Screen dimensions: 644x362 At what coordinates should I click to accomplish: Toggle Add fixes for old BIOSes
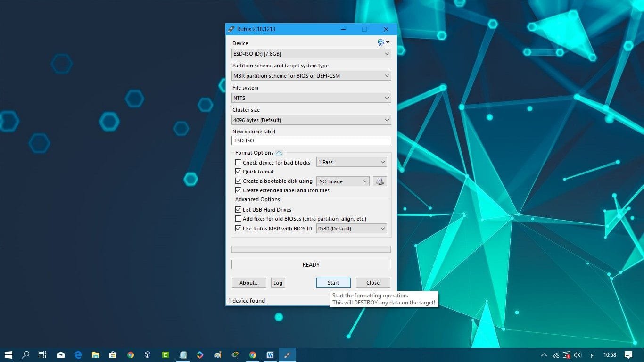point(239,219)
